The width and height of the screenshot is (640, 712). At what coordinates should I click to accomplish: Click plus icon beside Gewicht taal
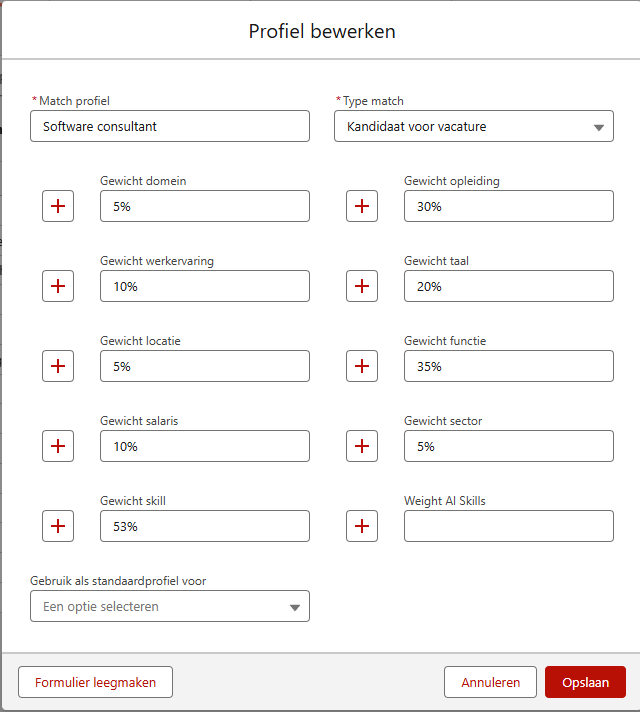point(362,286)
